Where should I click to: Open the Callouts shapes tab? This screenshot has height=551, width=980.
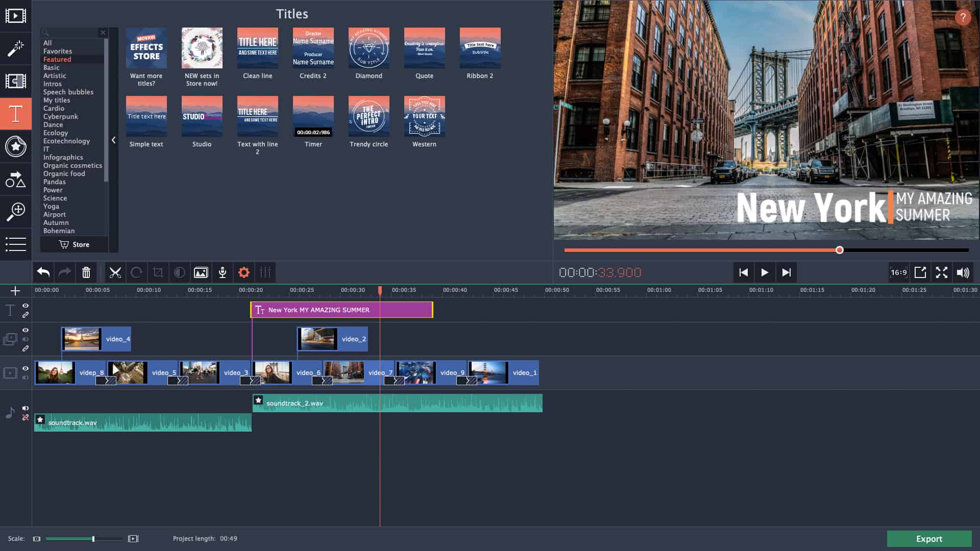click(15, 180)
